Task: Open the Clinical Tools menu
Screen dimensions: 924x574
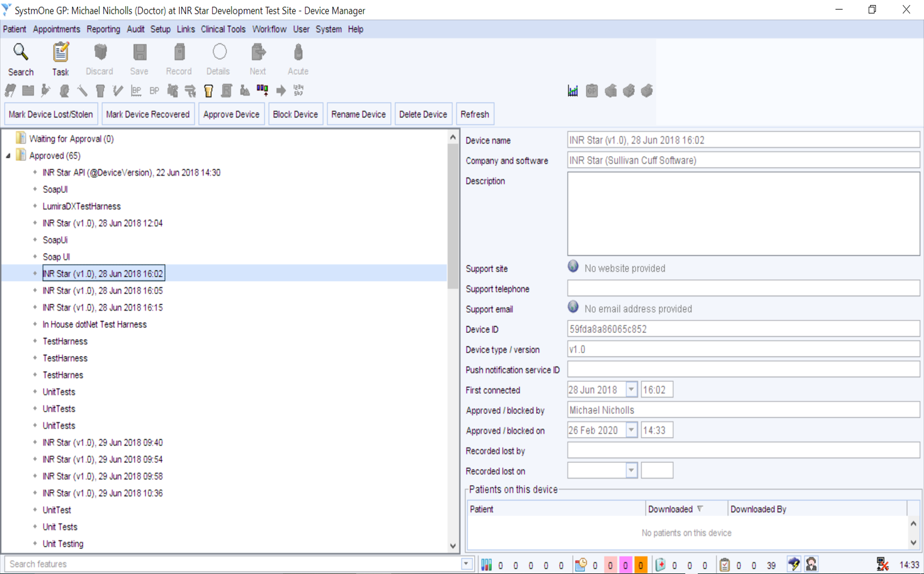Action: click(x=223, y=29)
